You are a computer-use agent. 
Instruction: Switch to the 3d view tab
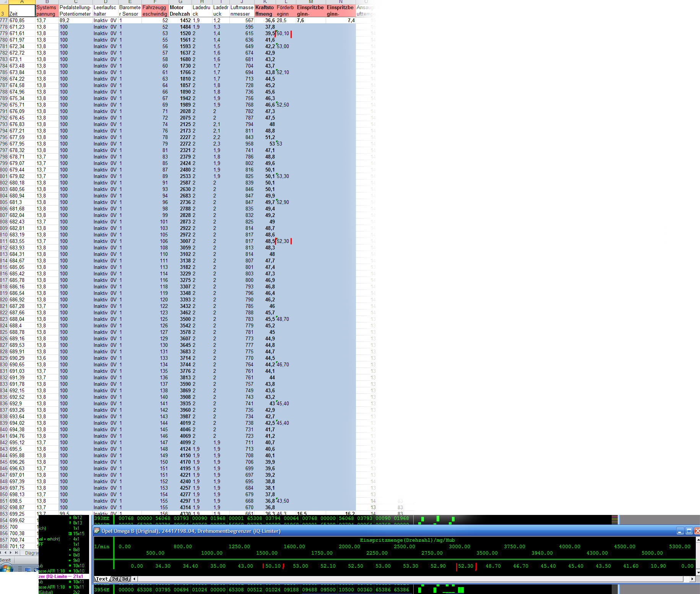[125, 579]
